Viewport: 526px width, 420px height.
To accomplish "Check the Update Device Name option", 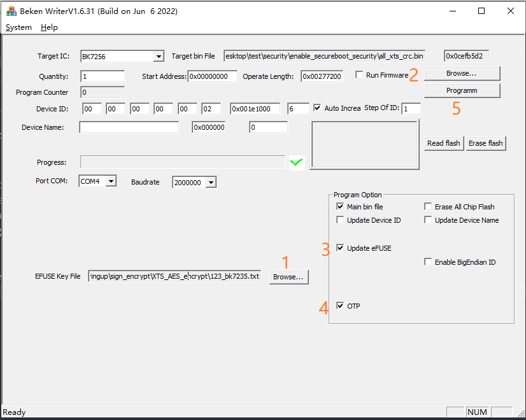I will 429,220.
